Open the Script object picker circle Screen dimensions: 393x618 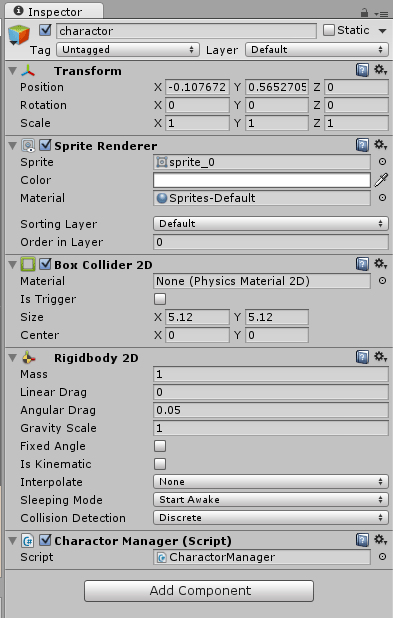pos(382,557)
